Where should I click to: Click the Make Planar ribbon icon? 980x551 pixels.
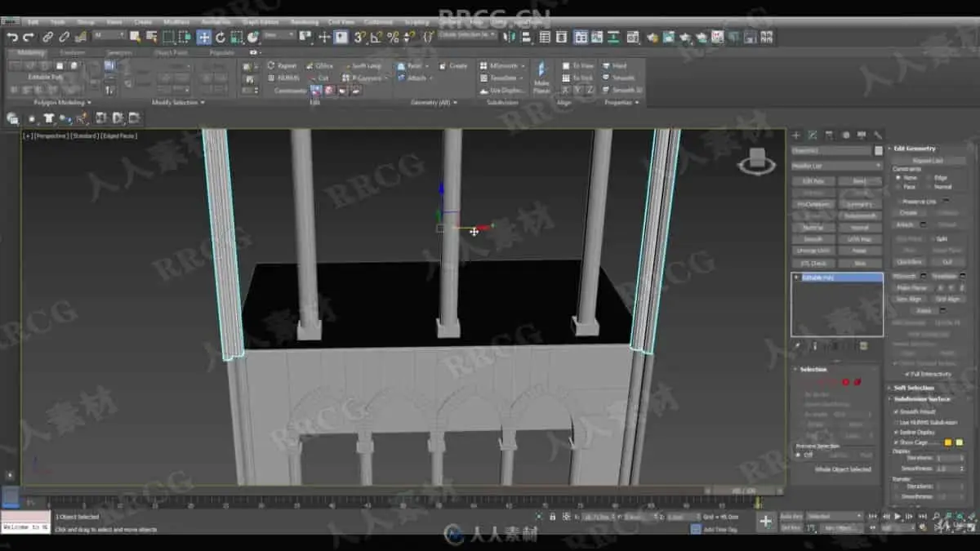[541, 78]
